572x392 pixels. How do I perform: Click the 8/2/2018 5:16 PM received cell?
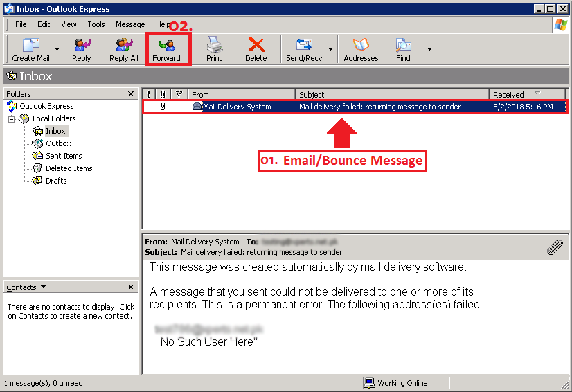point(523,107)
